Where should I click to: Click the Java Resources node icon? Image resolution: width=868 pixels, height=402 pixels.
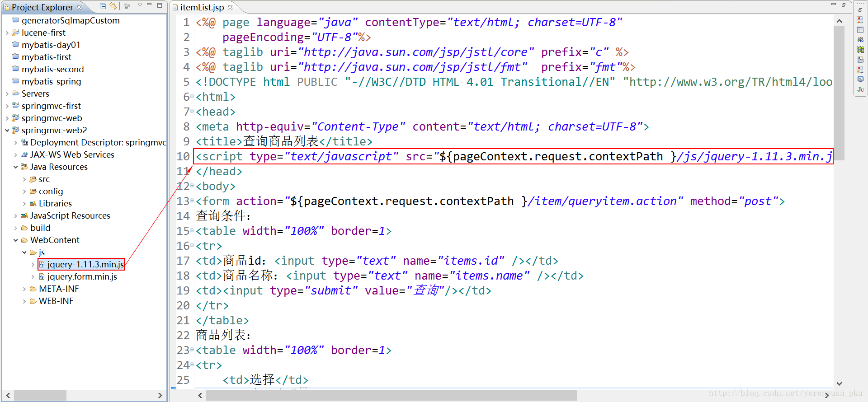click(x=24, y=166)
